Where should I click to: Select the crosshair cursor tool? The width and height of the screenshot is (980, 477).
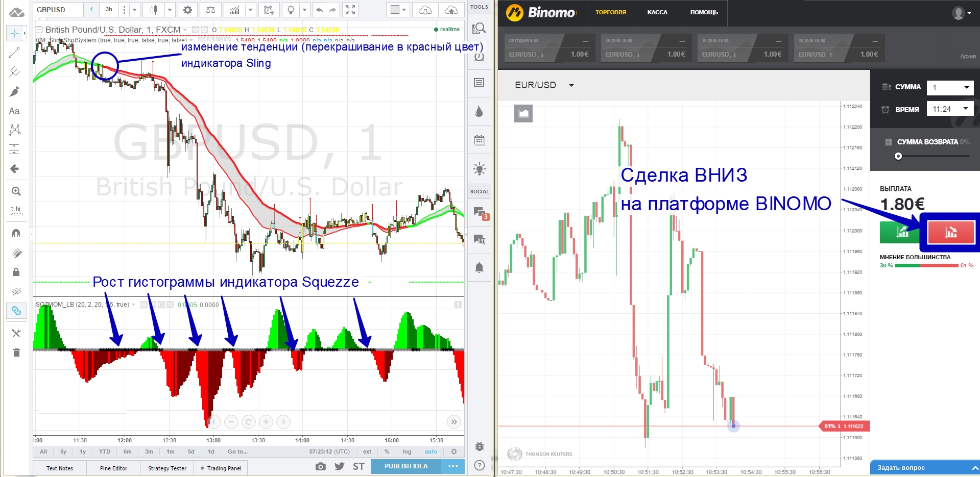[x=14, y=33]
